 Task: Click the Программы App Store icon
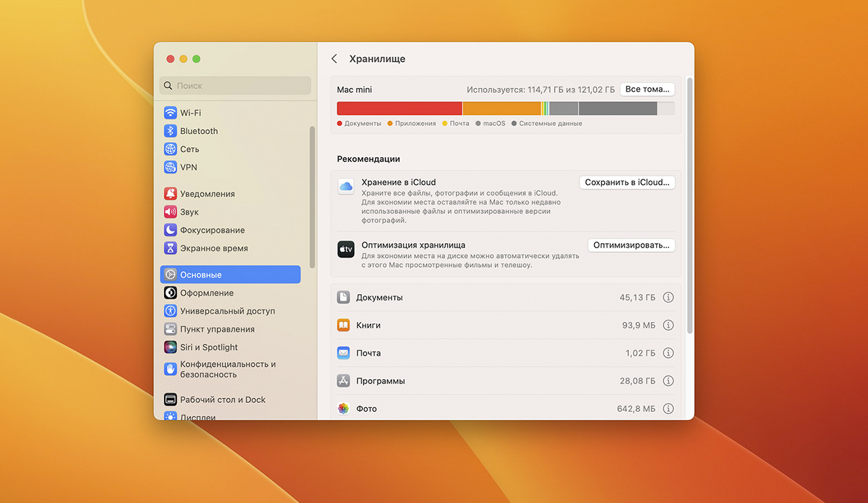[343, 381]
